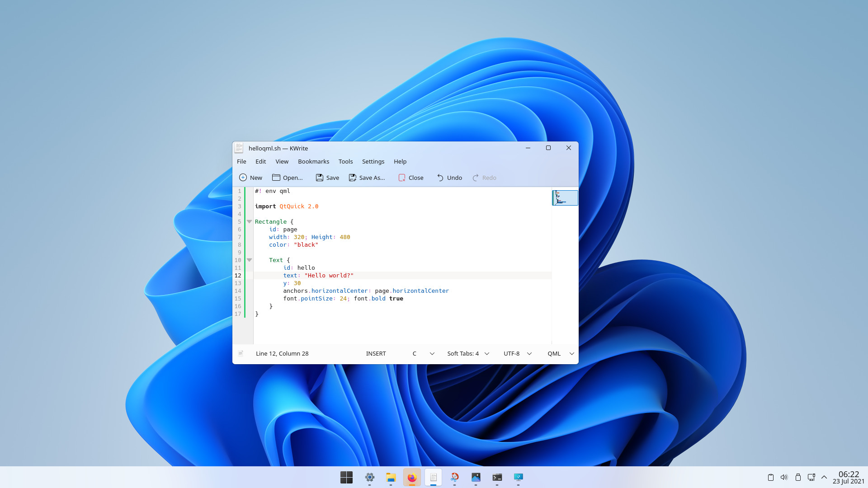Click line number 5 in the gutter
The height and width of the screenshot is (488, 868).
pyautogui.click(x=239, y=221)
